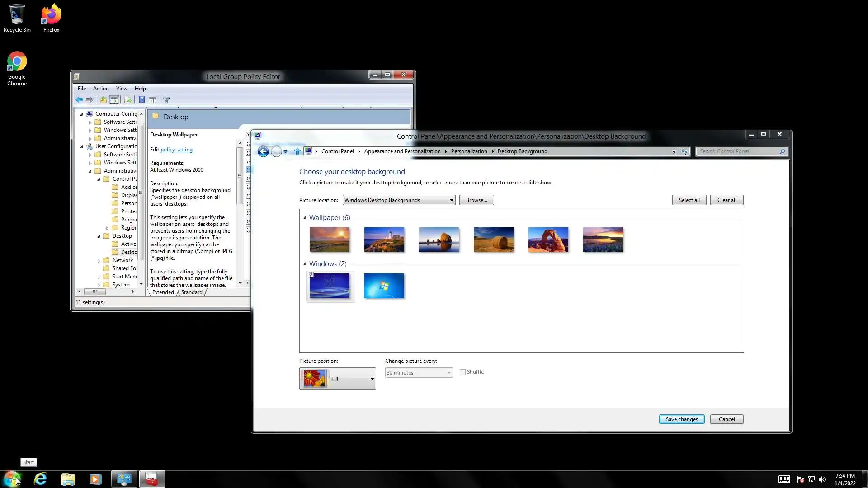Click the Back arrow in Control Panel
The height and width of the screenshot is (488, 868).
(263, 152)
